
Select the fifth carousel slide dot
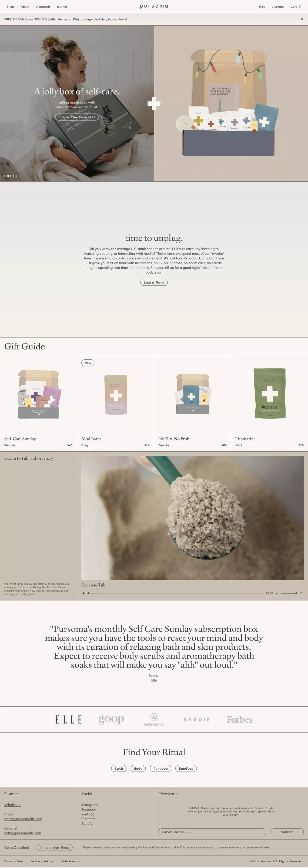(x=17, y=176)
